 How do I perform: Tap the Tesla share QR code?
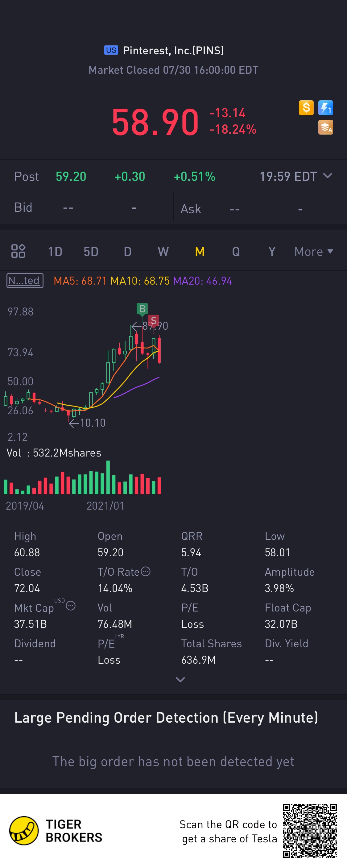coord(310,831)
